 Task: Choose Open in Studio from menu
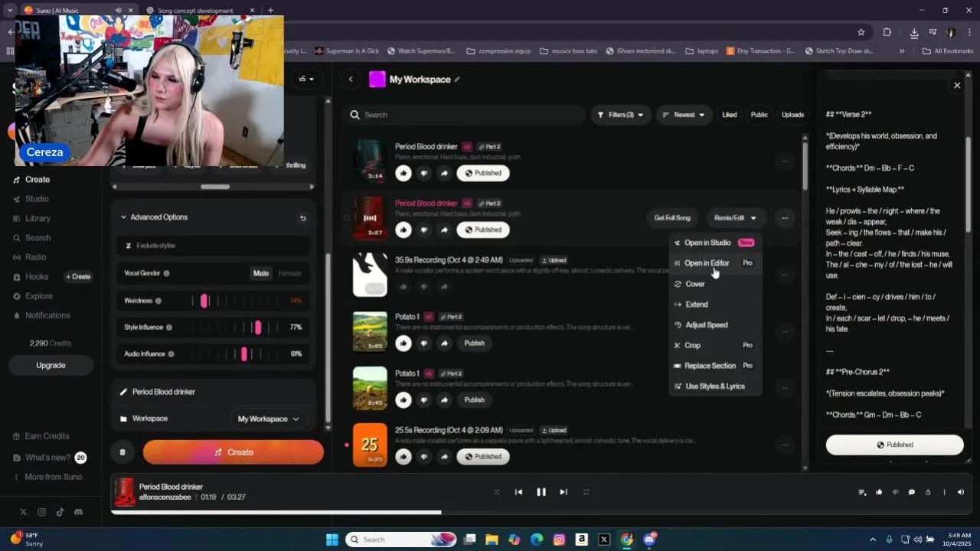click(x=714, y=243)
